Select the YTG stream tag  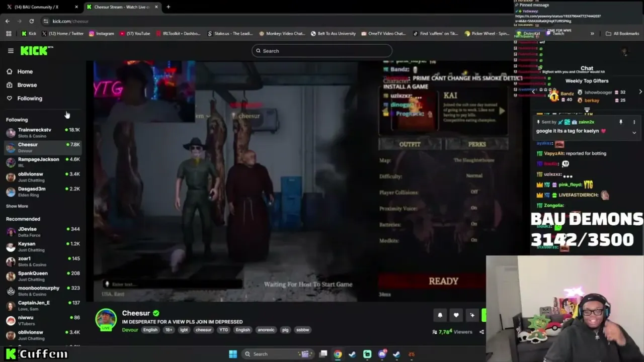click(x=223, y=330)
